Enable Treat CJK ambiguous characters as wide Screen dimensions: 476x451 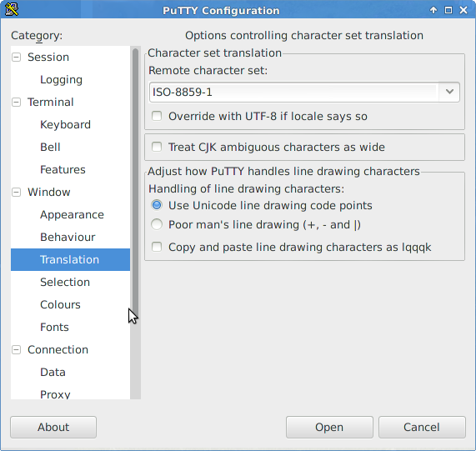pyautogui.click(x=157, y=147)
